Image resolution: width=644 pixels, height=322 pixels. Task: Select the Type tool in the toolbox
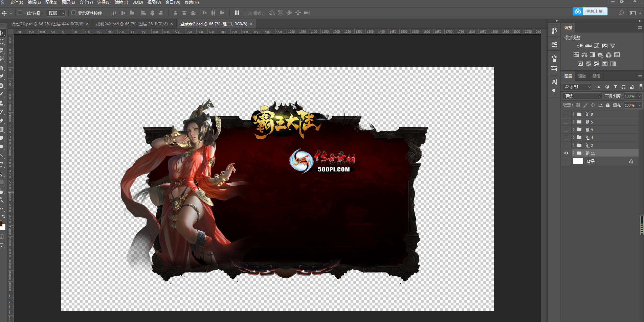coord(2,165)
